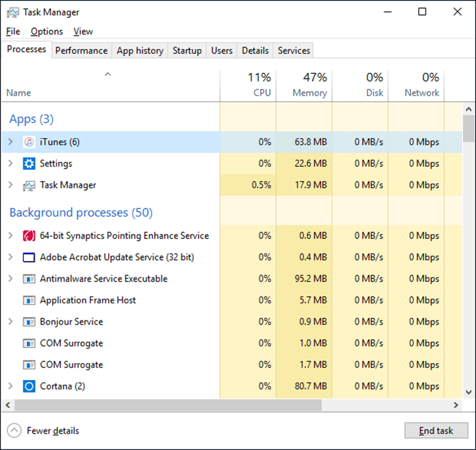This screenshot has width=476, height=450.
Task: Select the Background processes (50) header
Action: point(81,212)
